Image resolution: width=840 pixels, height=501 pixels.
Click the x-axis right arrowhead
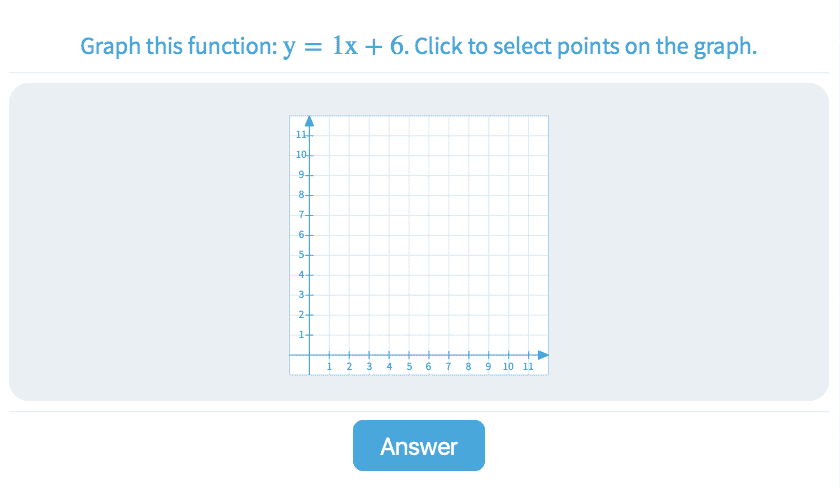(543, 355)
